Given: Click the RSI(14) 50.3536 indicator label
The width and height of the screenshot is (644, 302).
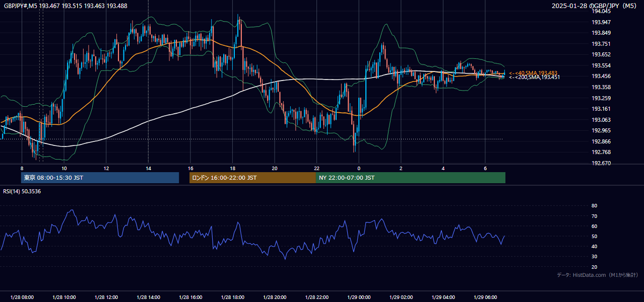Looking at the screenshot, I should 22,191.
